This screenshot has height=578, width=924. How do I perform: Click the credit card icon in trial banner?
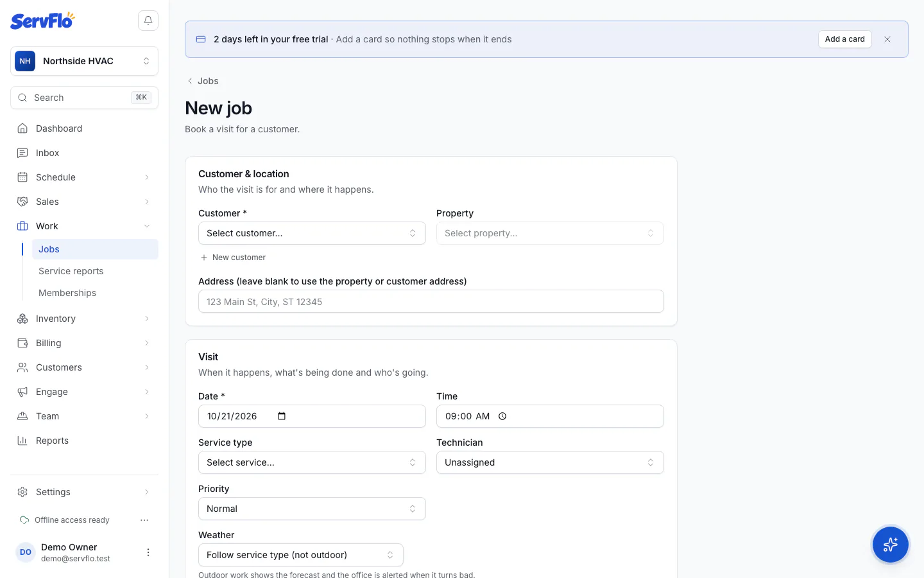[x=201, y=39]
